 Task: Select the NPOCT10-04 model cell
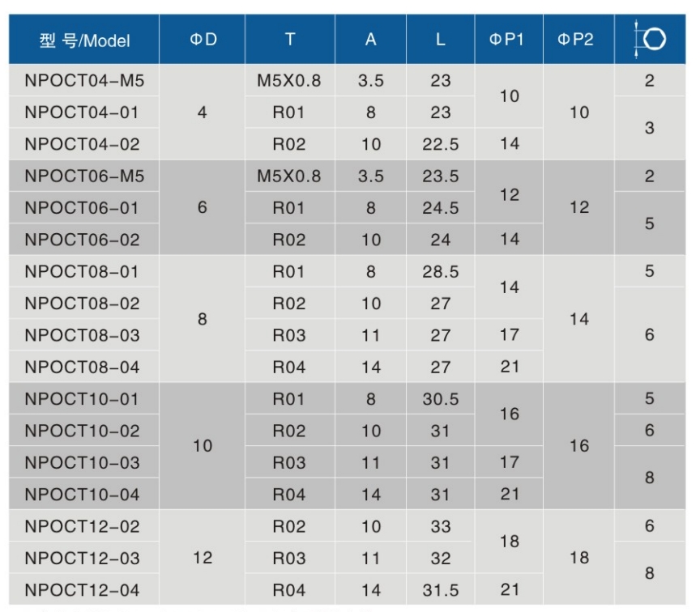(83, 494)
